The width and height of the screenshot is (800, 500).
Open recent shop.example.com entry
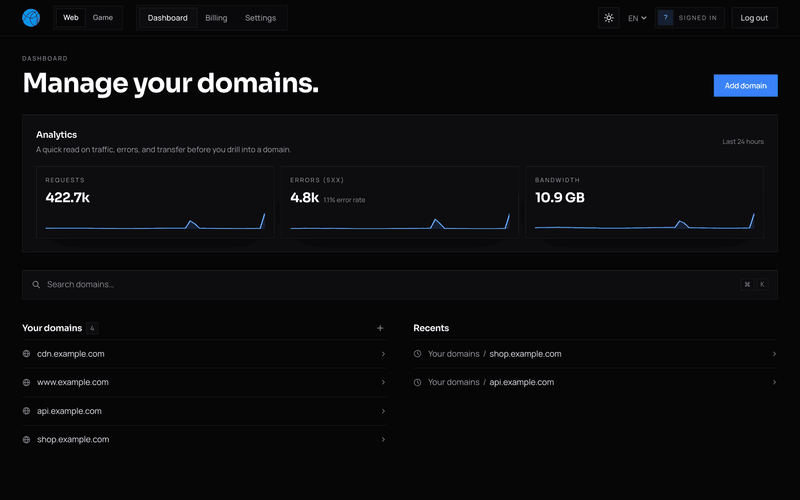click(595, 354)
